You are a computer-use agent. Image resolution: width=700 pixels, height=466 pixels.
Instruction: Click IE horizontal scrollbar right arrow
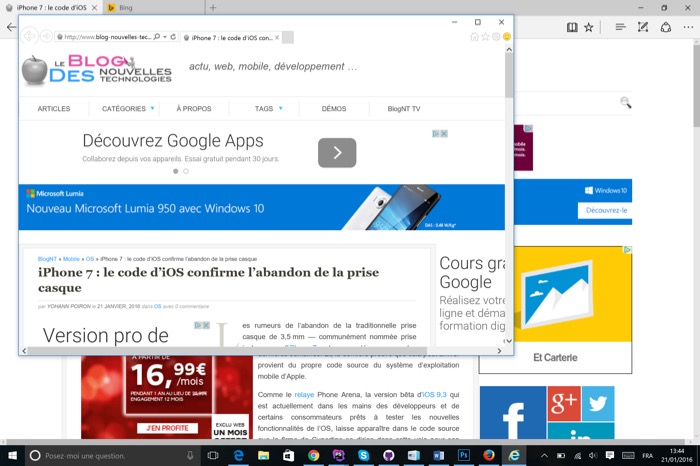[x=499, y=351]
